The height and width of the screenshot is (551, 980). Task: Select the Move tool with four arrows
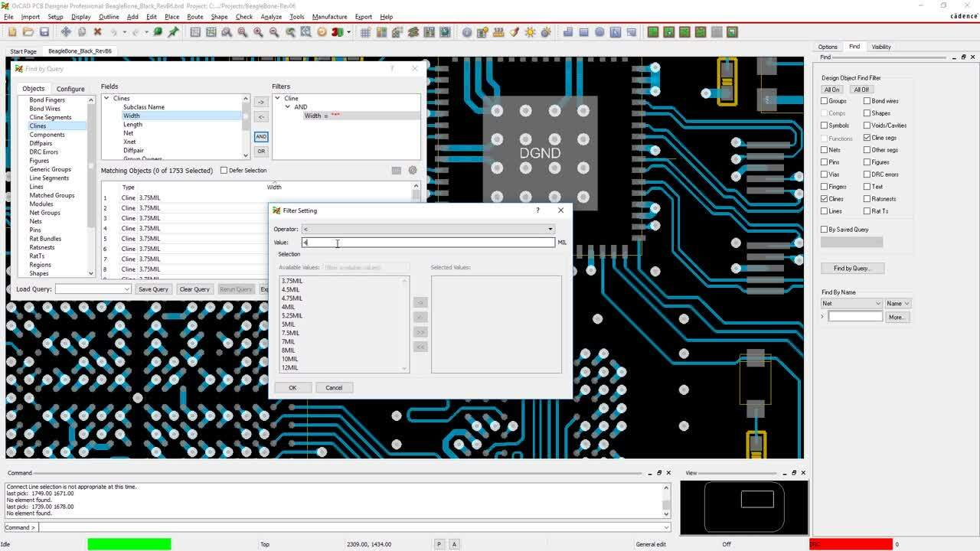pos(66,32)
